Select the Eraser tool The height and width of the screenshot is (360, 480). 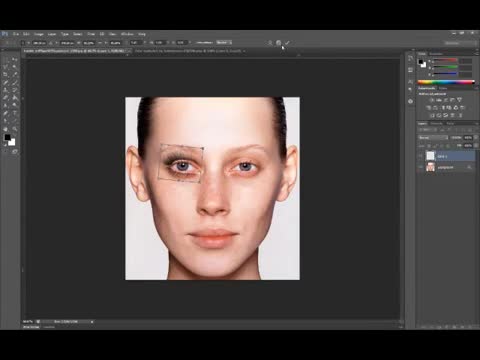pos(6,98)
